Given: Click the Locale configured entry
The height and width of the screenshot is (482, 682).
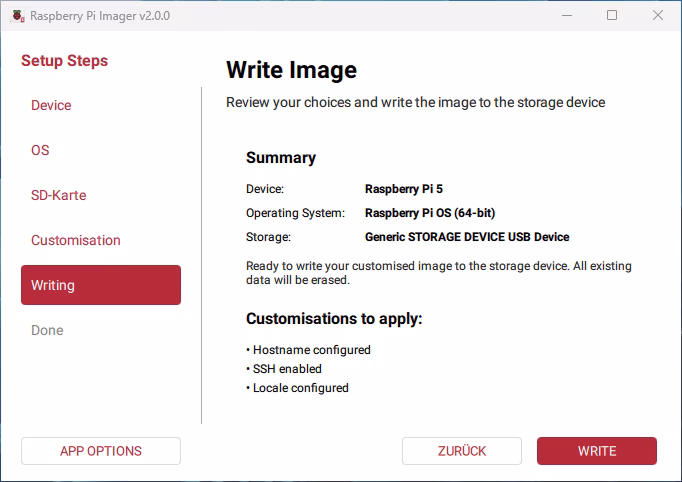Looking at the screenshot, I should 300,388.
